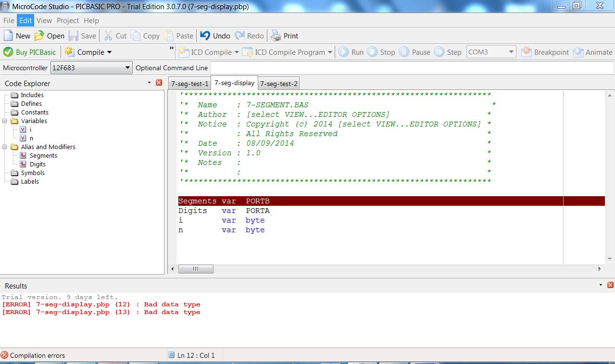Open the COM3 port dropdown

point(511,52)
